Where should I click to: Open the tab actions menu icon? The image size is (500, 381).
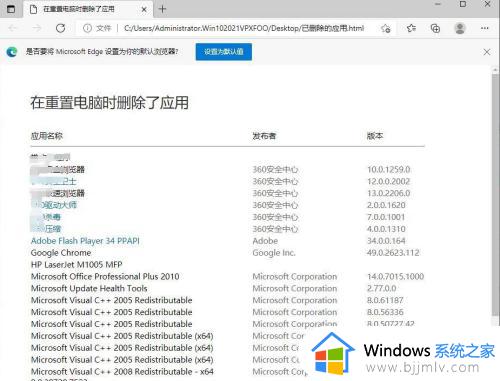click(11, 9)
